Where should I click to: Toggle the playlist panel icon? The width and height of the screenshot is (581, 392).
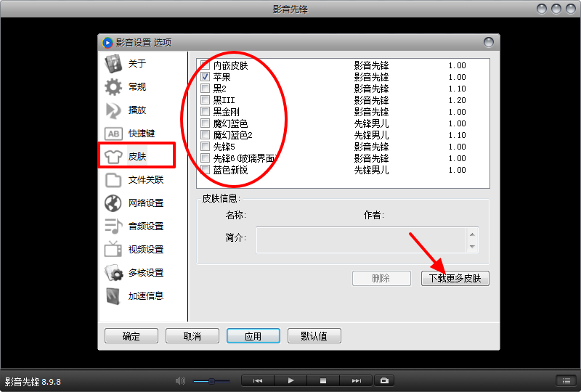click(x=566, y=381)
